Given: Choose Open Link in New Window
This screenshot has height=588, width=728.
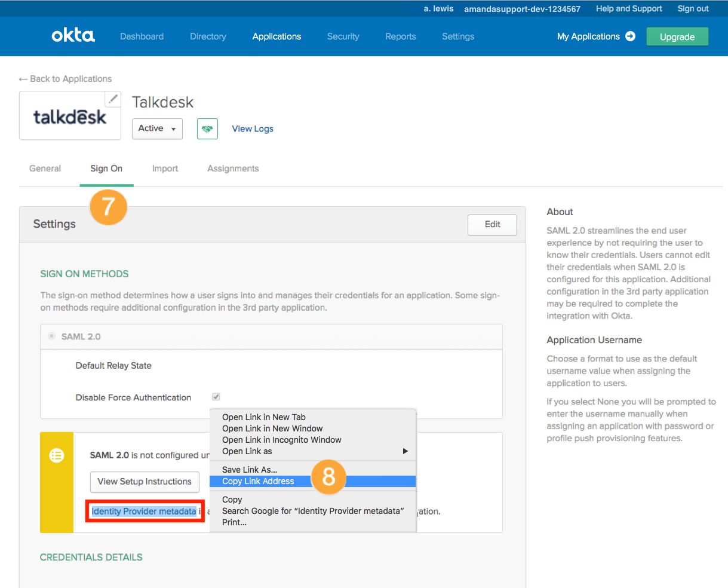Looking at the screenshot, I should click(x=313, y=428).
